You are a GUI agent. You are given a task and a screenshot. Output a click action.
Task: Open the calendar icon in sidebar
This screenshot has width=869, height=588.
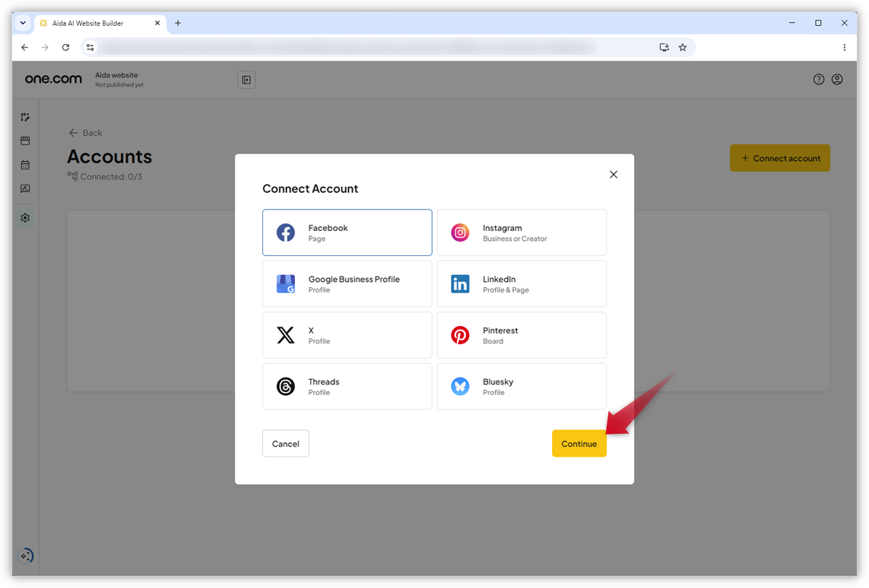pyautogui.click(x=25, y=165)
